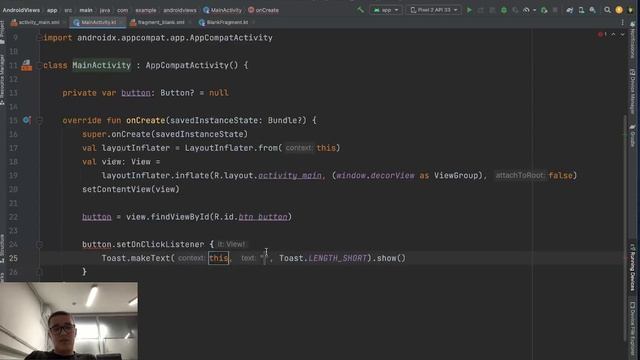This screenshot has height=360, width=640.
Task: Click the closing-brace fold marker on line 26
Action: coord(39,272)
